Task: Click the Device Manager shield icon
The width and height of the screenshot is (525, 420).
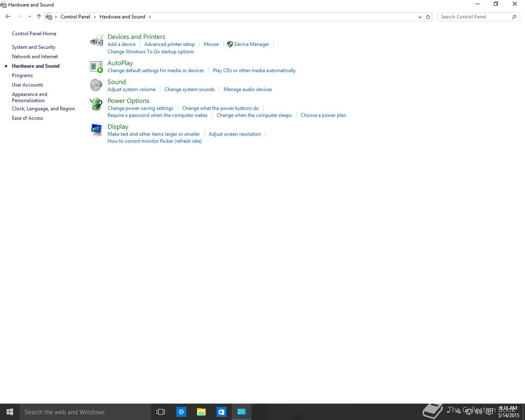Action: coord(230,44)
